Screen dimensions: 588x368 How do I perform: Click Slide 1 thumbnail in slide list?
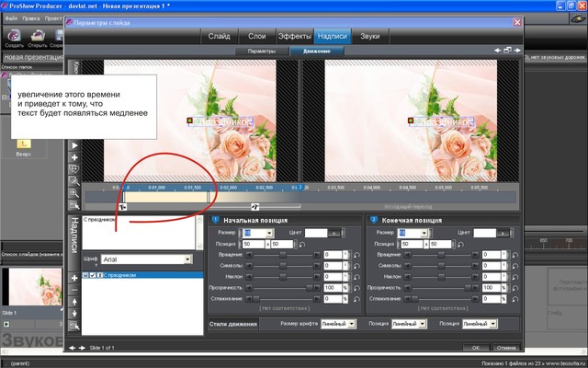pos(36,287)
